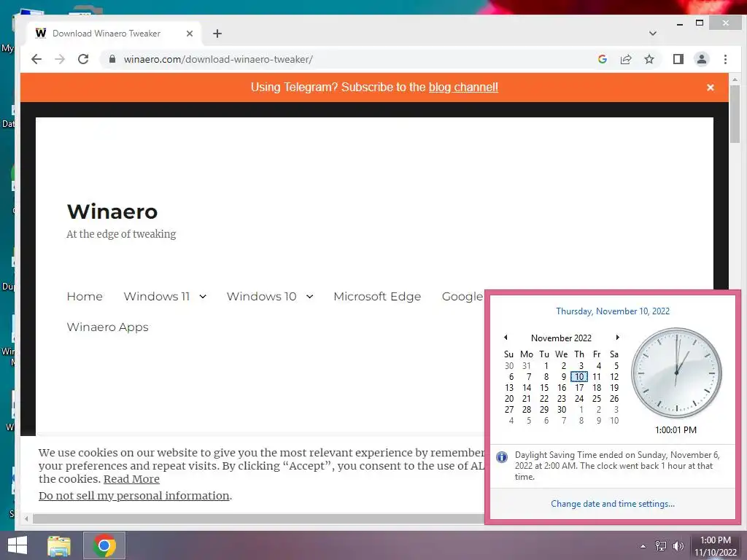Viewport: 747px width, 560px height.
Task: Show the next month in the calendar
Action: 617,338
